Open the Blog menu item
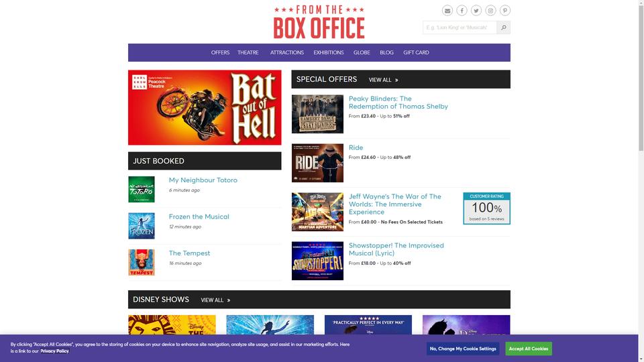Image resolution: width=644 pixels, height=362 pixels. pos(386,52)
